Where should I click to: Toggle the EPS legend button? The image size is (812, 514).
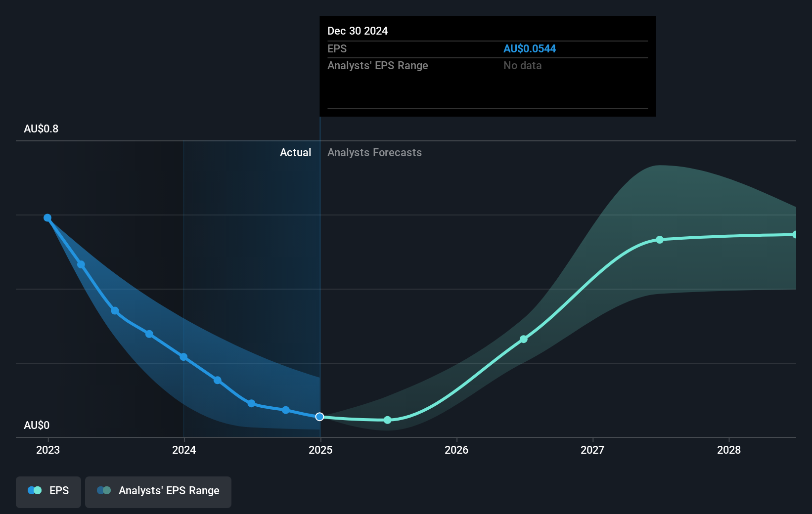tap(48, 492)
